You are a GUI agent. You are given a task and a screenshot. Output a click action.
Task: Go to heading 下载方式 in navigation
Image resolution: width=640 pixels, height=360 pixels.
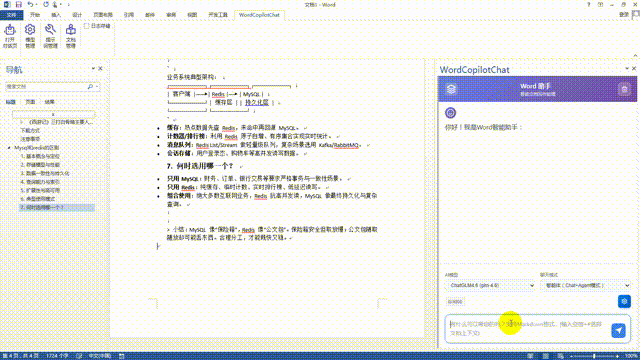pos(30,130)
